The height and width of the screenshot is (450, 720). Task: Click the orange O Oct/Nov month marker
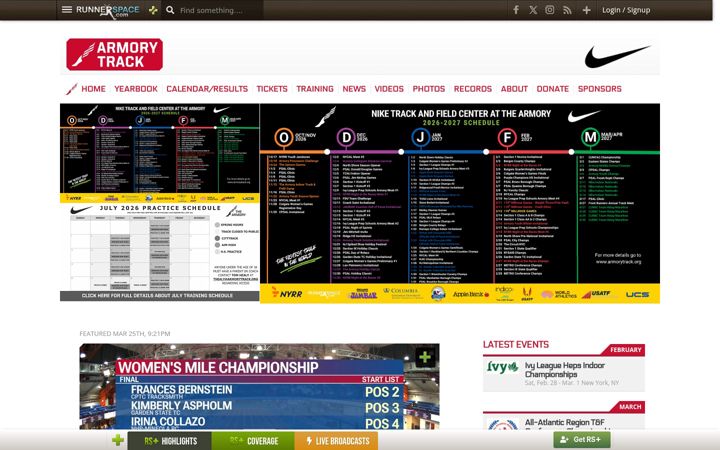284,137
